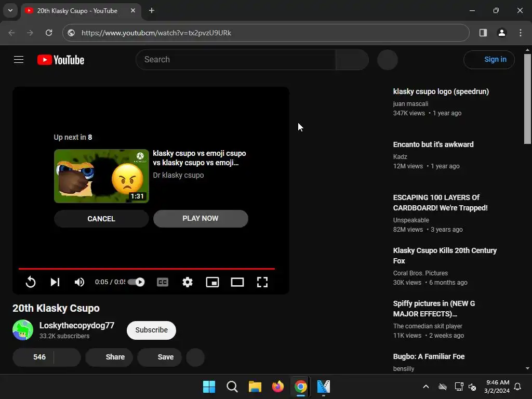Open a new browser tab
Image resolution: width=532 pixels, height=399 pixels.
tap(152, 11)
